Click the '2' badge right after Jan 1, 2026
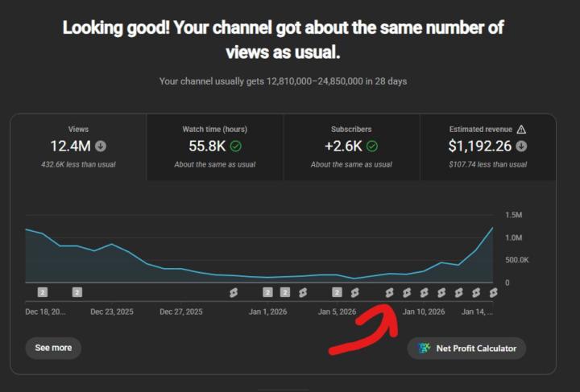The image size is (580, 392). pos(285,293)
